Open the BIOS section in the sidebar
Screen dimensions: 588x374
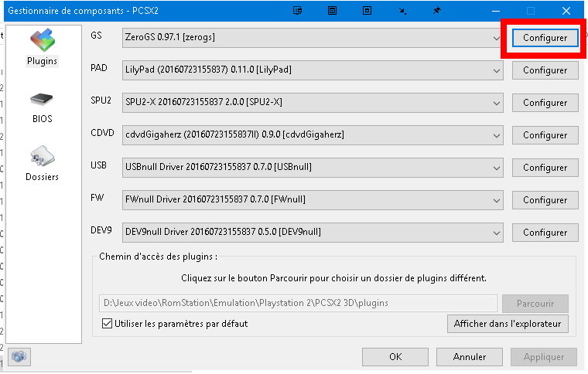click(42, 108)
